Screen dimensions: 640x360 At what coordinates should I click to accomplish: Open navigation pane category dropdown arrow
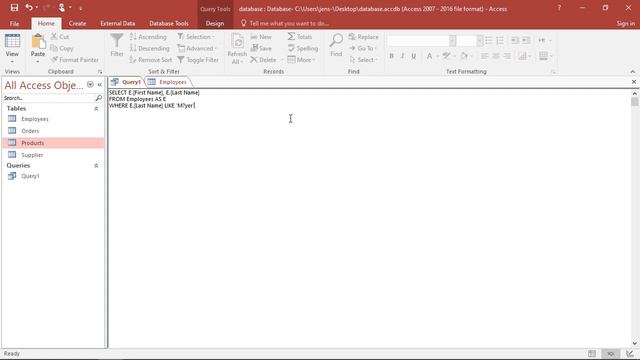point(90,84)
